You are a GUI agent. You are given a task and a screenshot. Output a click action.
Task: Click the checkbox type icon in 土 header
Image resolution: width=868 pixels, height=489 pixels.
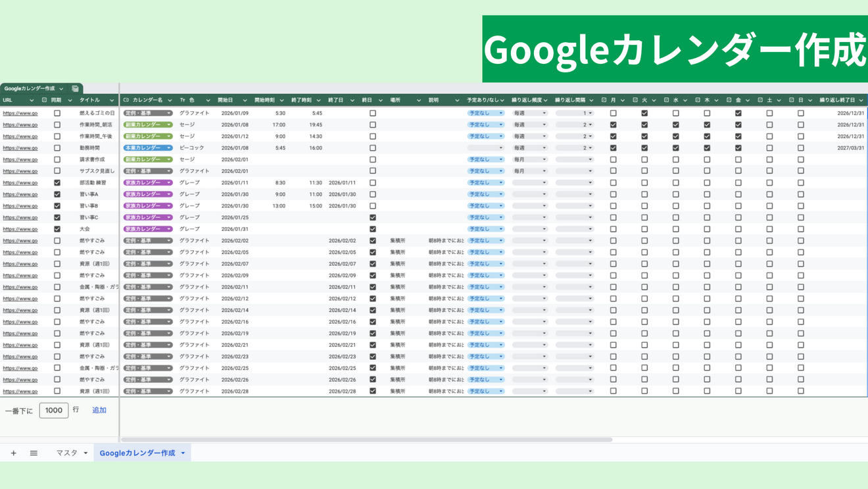click(x=760, y=100)
